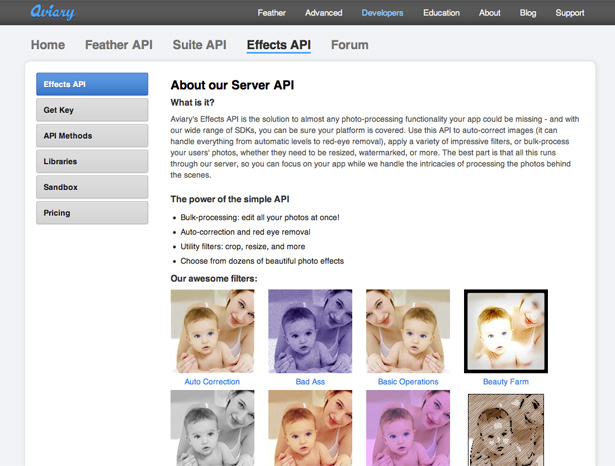
Task: Click the warm orange-toned filter thumbnail
Action: [x=310, y=428]
